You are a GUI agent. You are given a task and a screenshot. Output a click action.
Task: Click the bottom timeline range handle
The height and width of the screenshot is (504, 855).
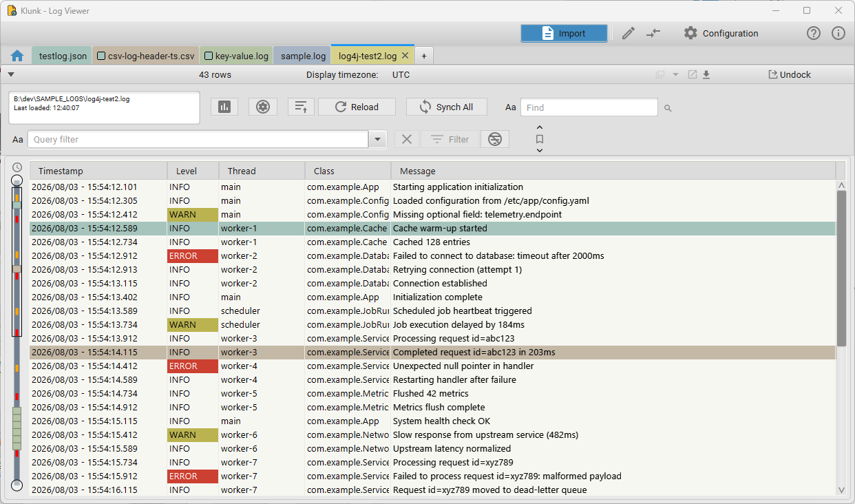point(17,485)
